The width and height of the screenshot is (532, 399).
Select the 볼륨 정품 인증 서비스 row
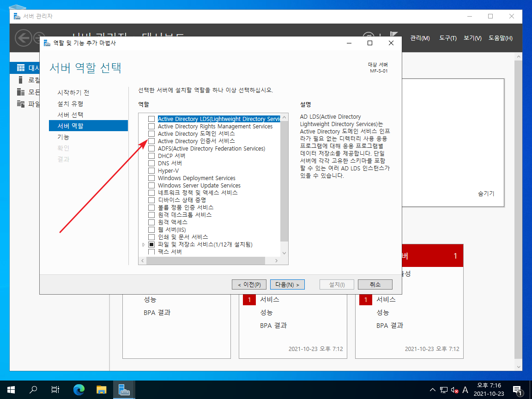186,208
